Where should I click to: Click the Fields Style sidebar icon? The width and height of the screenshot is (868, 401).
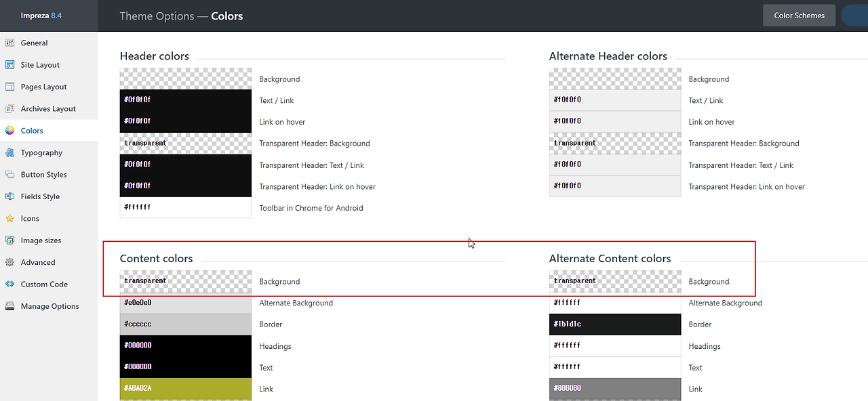pyautogui.click(x=9, y=196)
